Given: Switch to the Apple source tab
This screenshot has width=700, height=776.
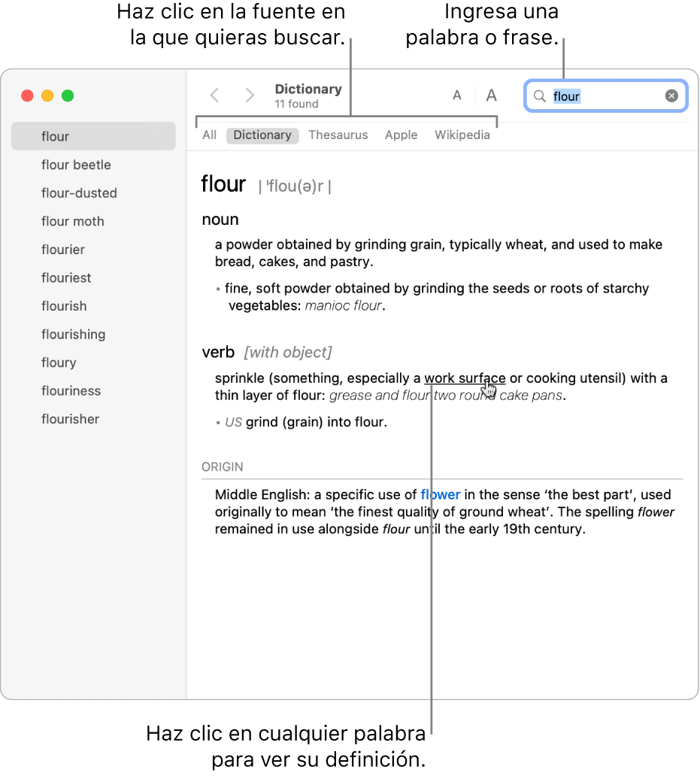Looking at the screenshot, I should tap(402, 135).
